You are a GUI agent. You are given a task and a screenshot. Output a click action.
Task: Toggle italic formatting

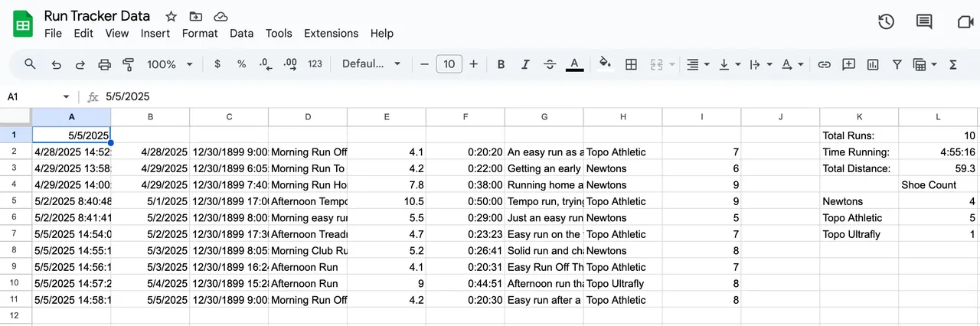[525, 64]
